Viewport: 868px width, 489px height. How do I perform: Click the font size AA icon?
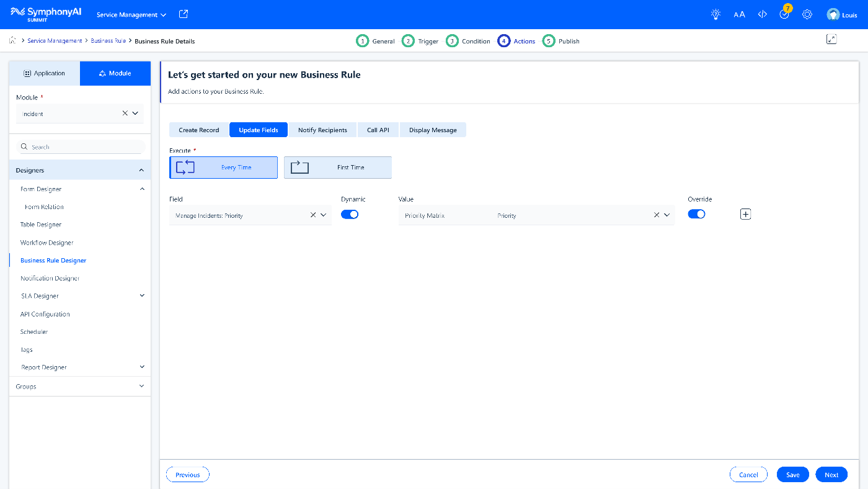pos(738,14)
